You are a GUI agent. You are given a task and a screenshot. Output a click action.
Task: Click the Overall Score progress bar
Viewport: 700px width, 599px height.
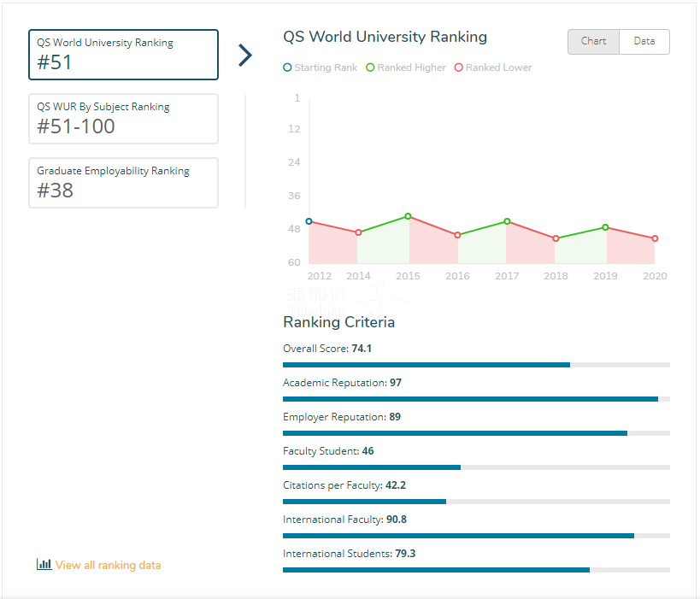[476, 365]
